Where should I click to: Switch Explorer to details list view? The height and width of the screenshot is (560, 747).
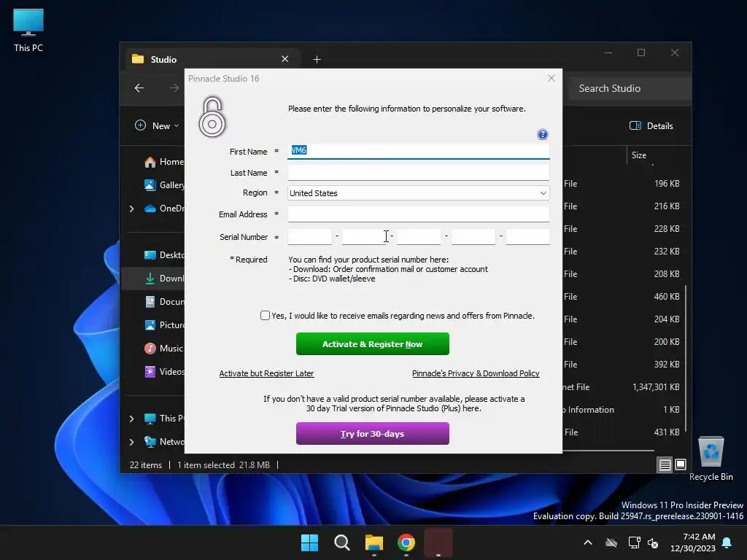coord(665,464)
